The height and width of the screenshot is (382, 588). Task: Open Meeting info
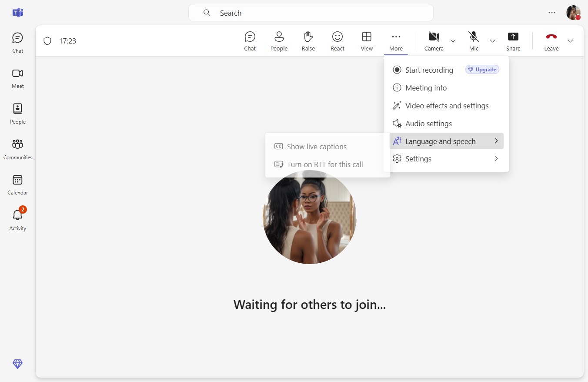click(446, 88)
